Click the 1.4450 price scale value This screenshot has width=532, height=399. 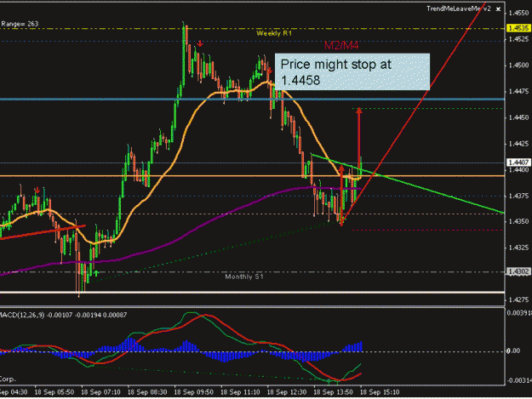(518, 117)
